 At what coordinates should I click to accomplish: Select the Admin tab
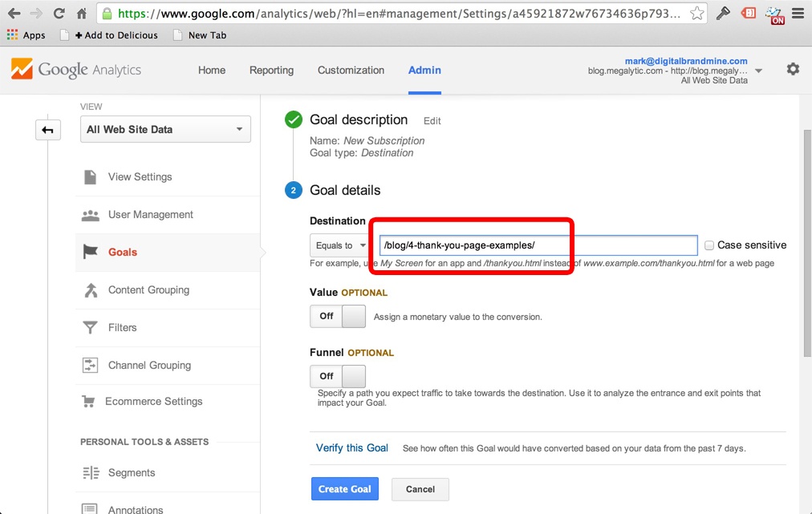424,71
